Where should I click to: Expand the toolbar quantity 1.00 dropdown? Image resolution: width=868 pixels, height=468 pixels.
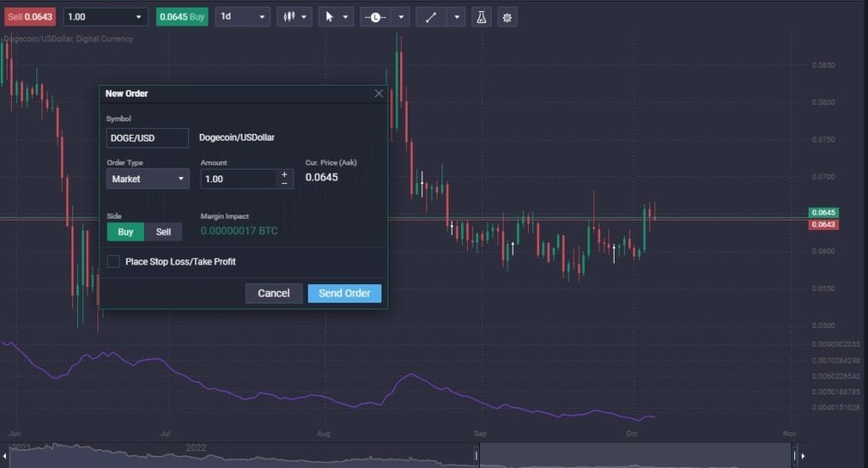click(x=105, y=17)
